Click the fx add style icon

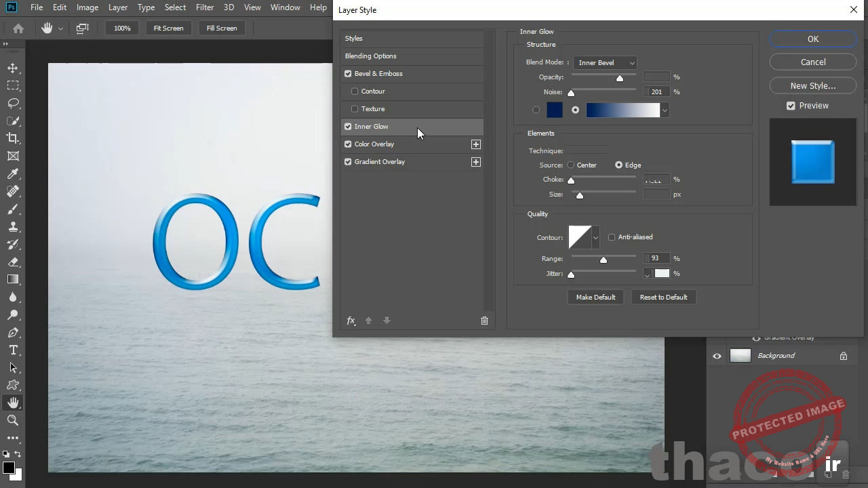[351, 321]
